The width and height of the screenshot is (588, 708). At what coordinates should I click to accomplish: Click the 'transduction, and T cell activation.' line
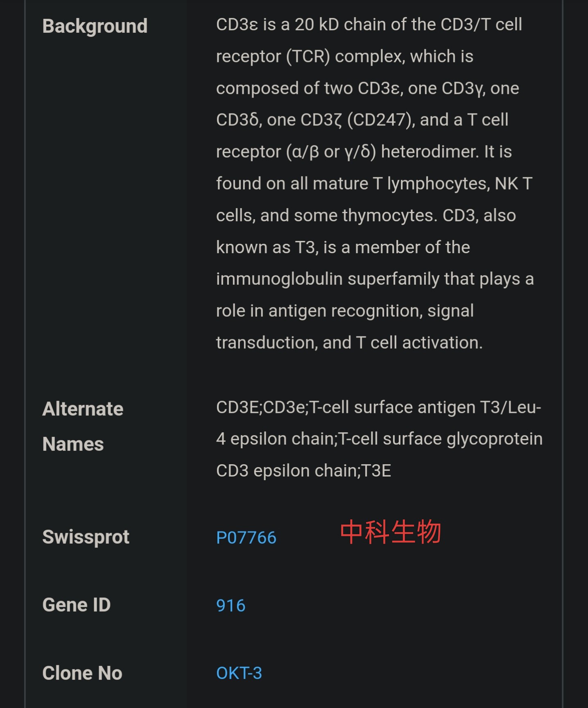[x=350, y=343]
